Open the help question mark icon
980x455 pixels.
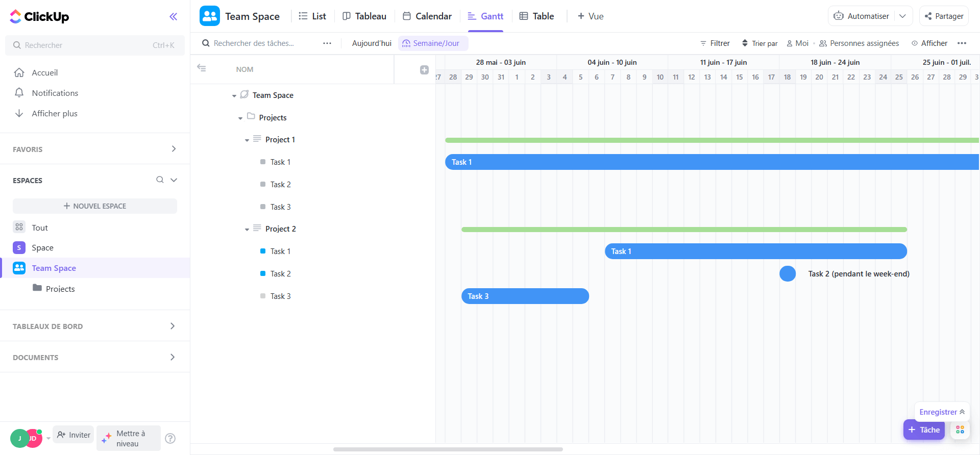(170, 438)
